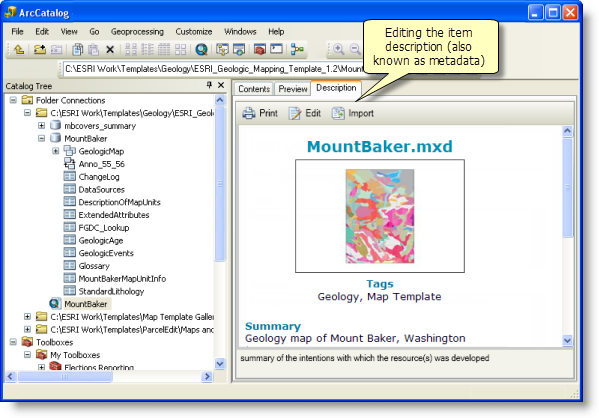Select the GeologicAge table

point(101,241)
